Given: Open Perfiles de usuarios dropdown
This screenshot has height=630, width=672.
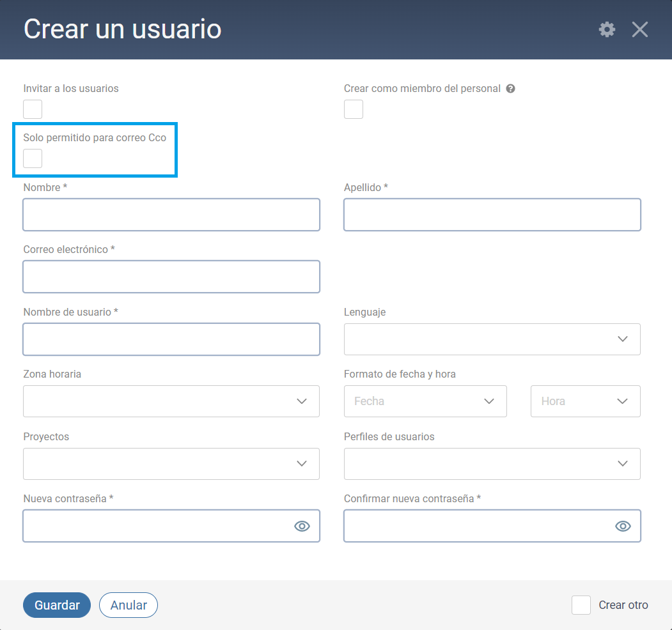Looking at the screenshot, I should pos(492,464).
